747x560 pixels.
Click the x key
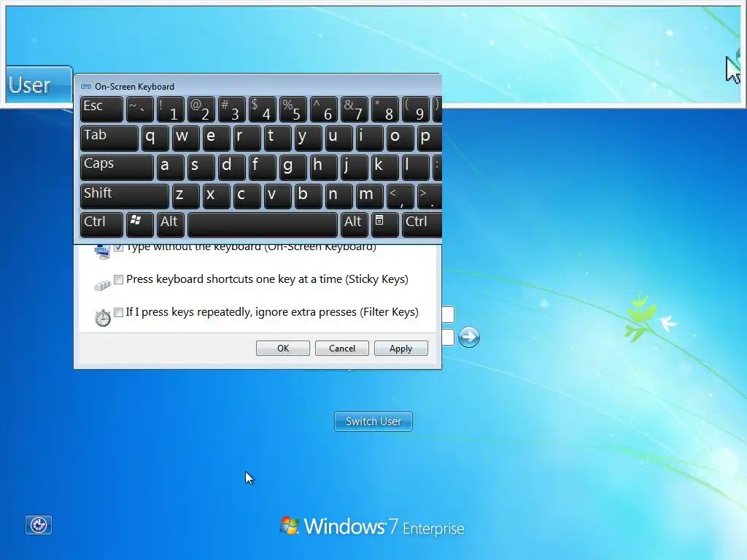point(216,196)
